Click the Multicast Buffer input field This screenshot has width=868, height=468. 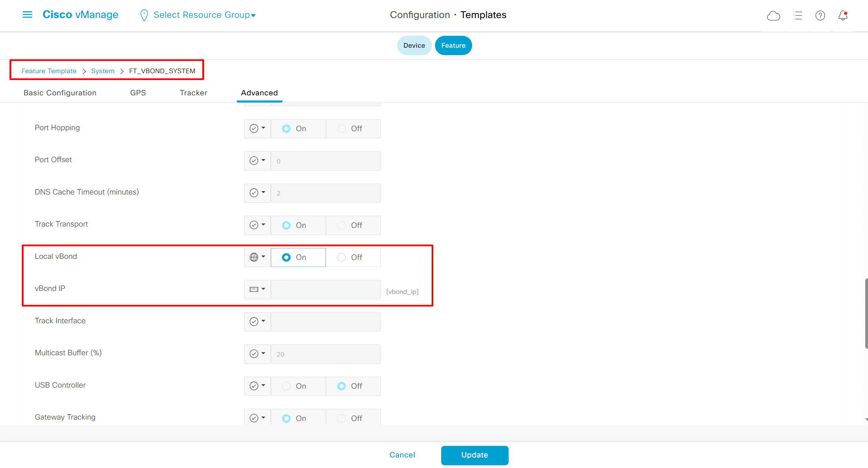325,354
